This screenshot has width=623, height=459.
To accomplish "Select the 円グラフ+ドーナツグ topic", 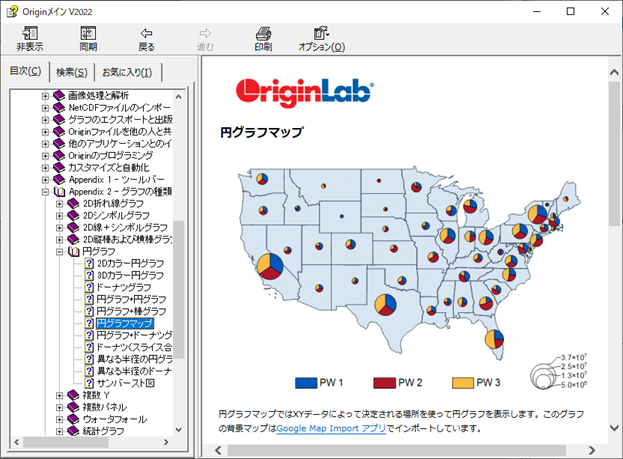I will click(x=135, y=335).
